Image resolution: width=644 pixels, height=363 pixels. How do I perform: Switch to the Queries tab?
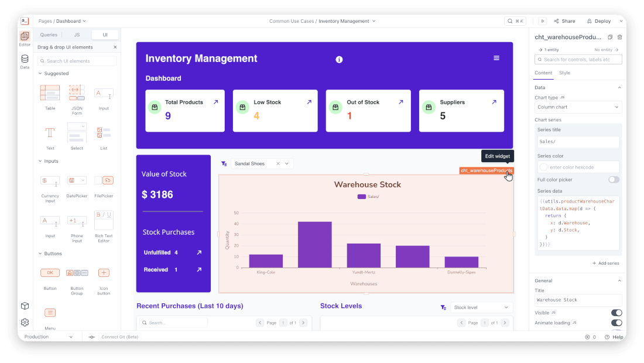pyautogui.click(x=49, y=35)
